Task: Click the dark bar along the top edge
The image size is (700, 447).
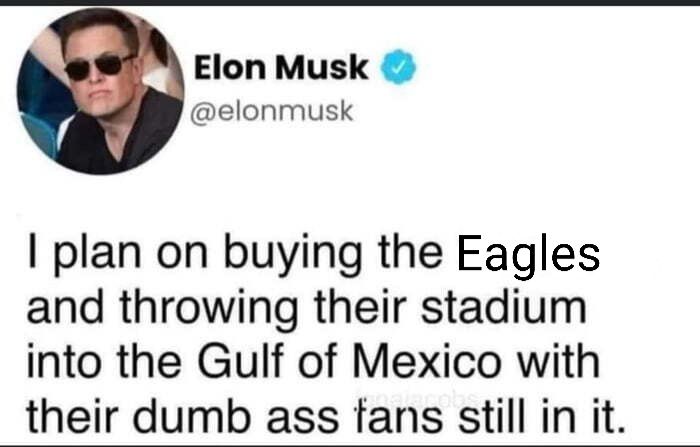Action: 350,3
